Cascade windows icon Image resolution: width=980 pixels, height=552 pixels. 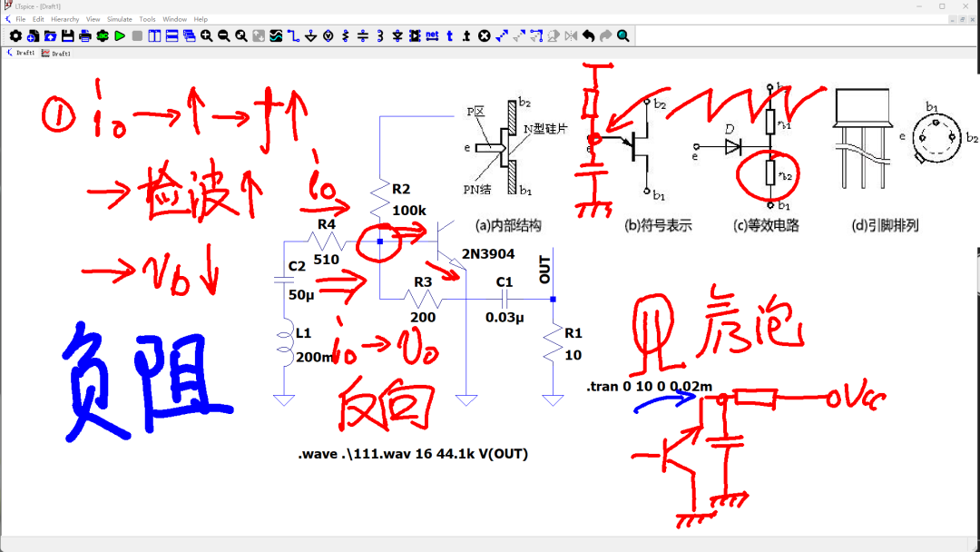coord(190,36)
